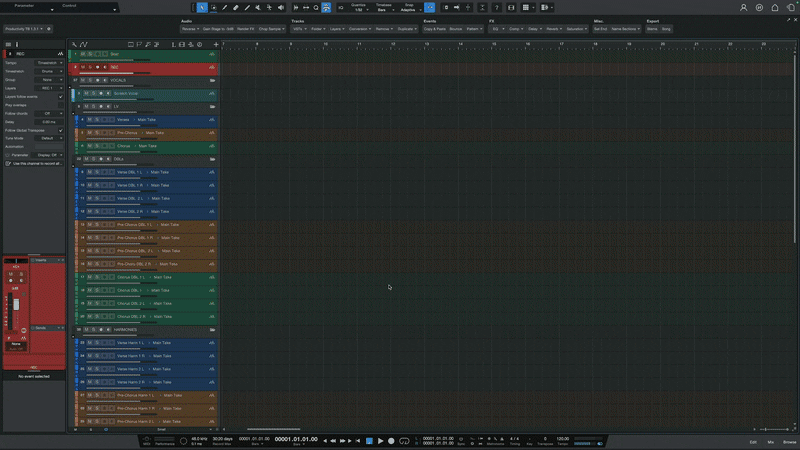800x450 pixels.
Task: Open the Browse panel tab
Action: [x=789, y=441]
